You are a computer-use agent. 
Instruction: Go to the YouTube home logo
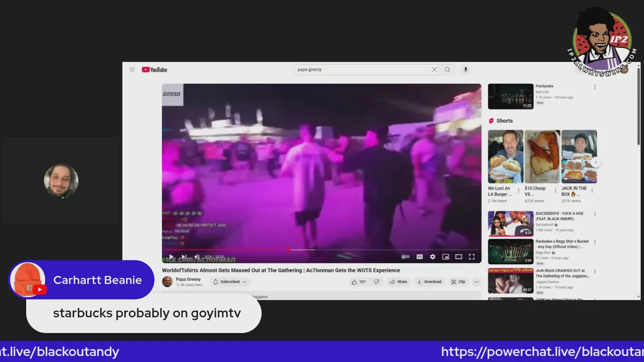click(x=154, y=69)
